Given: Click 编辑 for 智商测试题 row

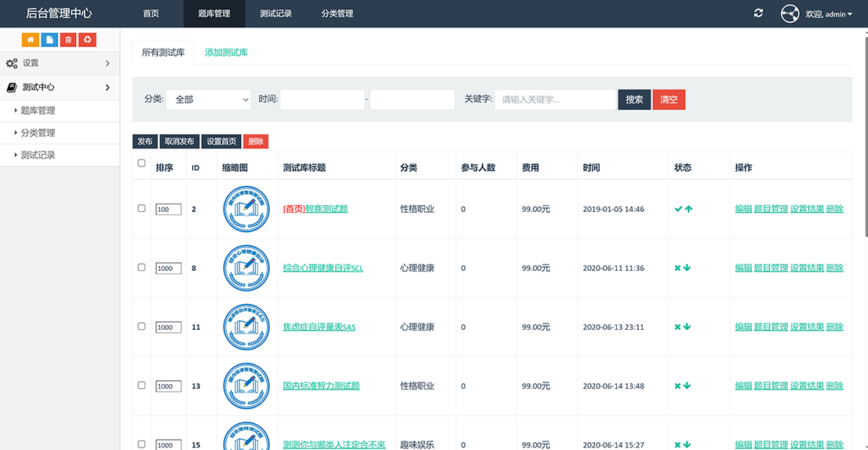Looking at the screenshot, I should tap(743, 209).
